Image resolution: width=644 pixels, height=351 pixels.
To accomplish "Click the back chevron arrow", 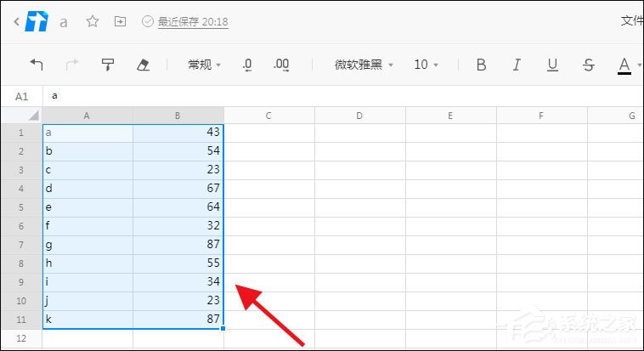I will [16, 21].
